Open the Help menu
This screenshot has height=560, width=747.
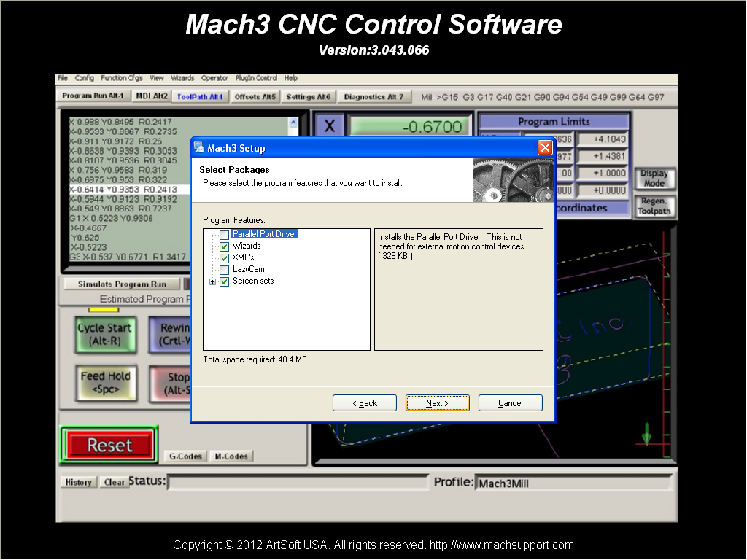pyautogui.click(x=290, y=78)
